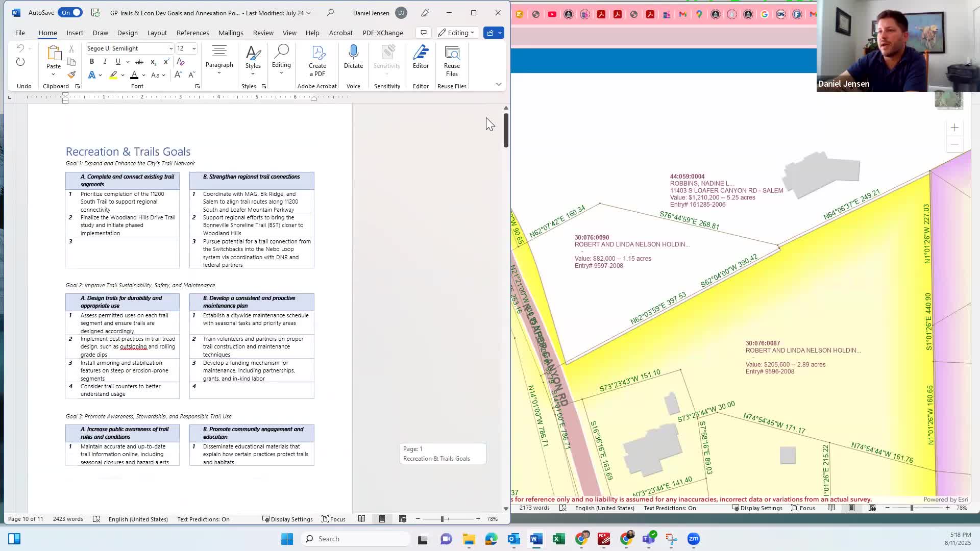Click the Reuse Files icon
Image resolution: width=980 pixels, height=551 pixels.
pos(452,53)
